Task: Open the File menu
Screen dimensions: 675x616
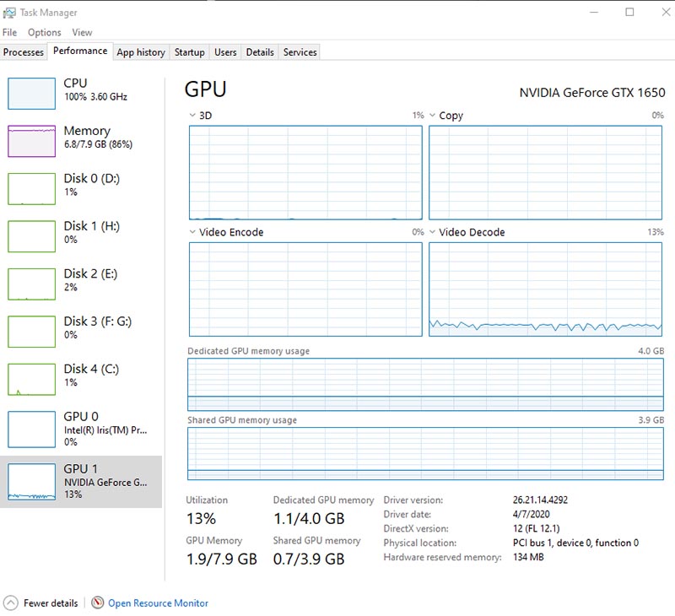Action: pyautogui.click(x=9, y=32)
